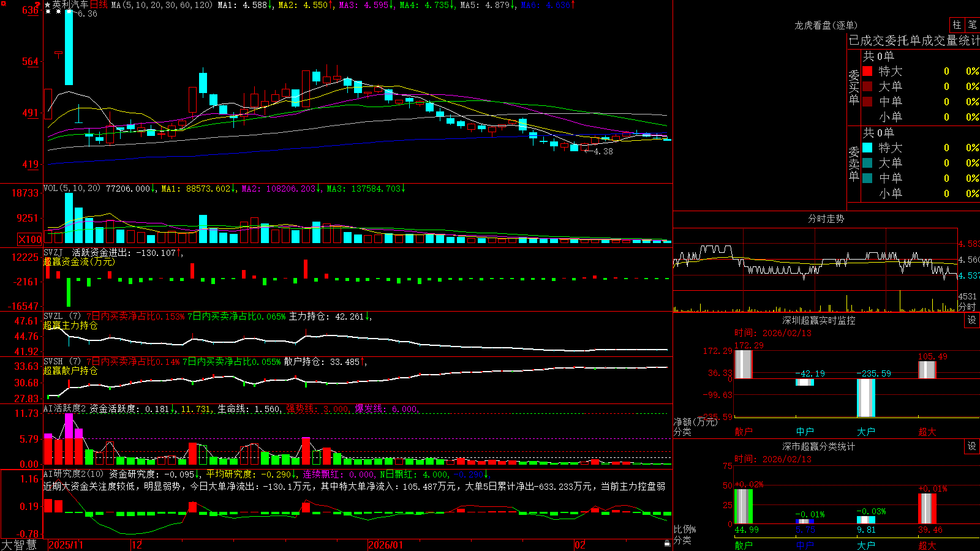Click the dark red 中单 buy-order swatch
Viewport: 980px width, 551px height.
867,102
